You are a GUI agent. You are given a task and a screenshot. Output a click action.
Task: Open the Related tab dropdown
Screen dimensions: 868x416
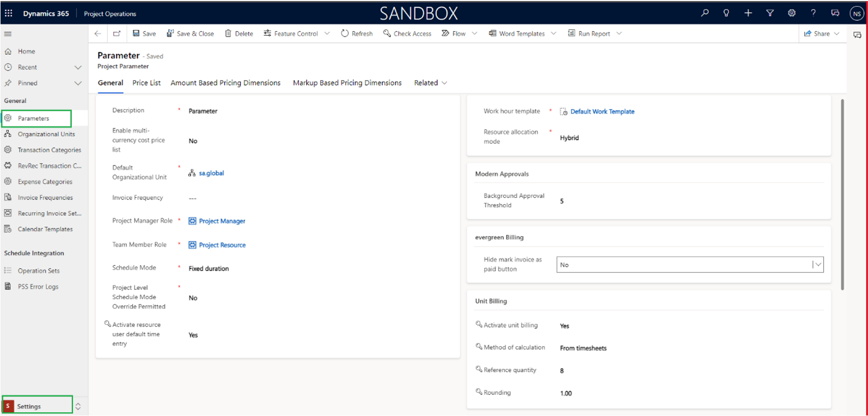pyautogui.click(x=431, y=83)
